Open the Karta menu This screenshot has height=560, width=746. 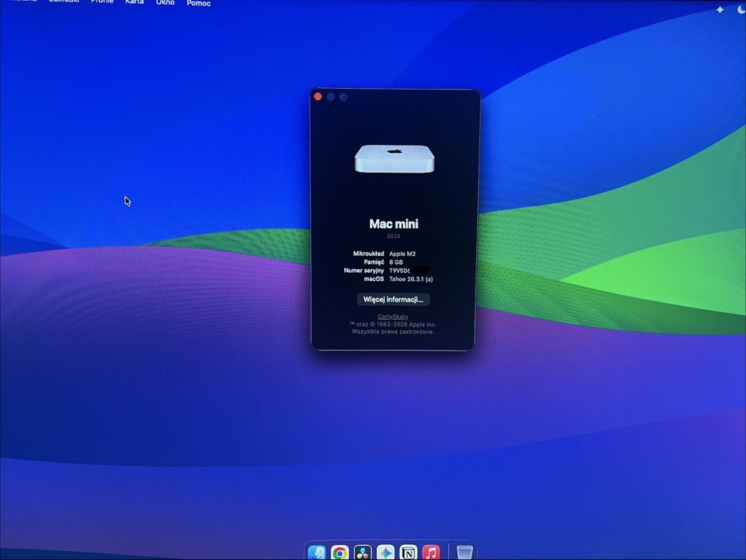click(134, 2)
